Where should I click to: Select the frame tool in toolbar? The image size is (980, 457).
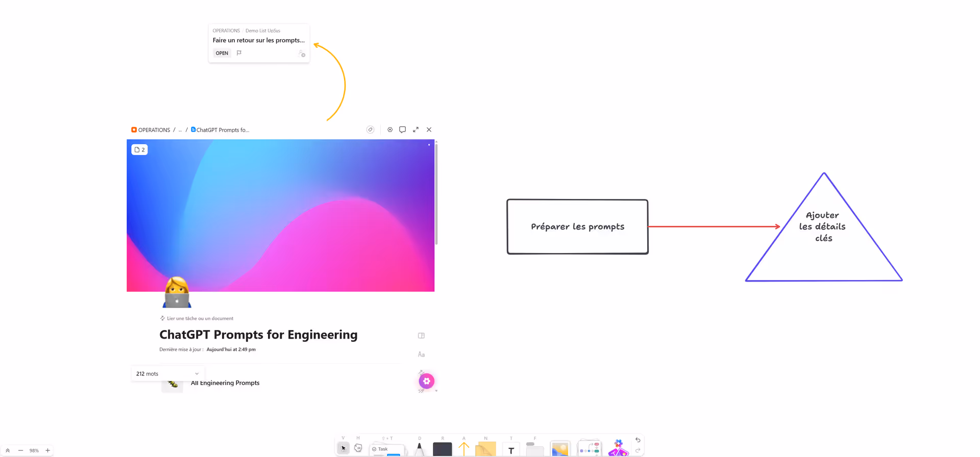tap(534, 449)
